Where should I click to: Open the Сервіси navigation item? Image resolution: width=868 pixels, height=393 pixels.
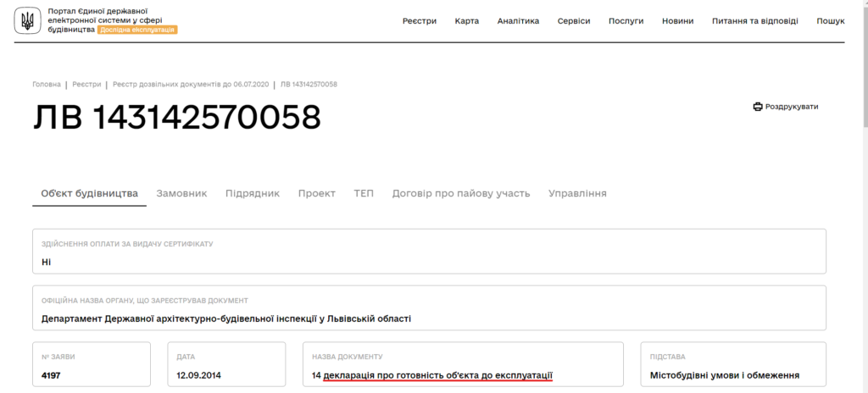click(x=574, y=21)
